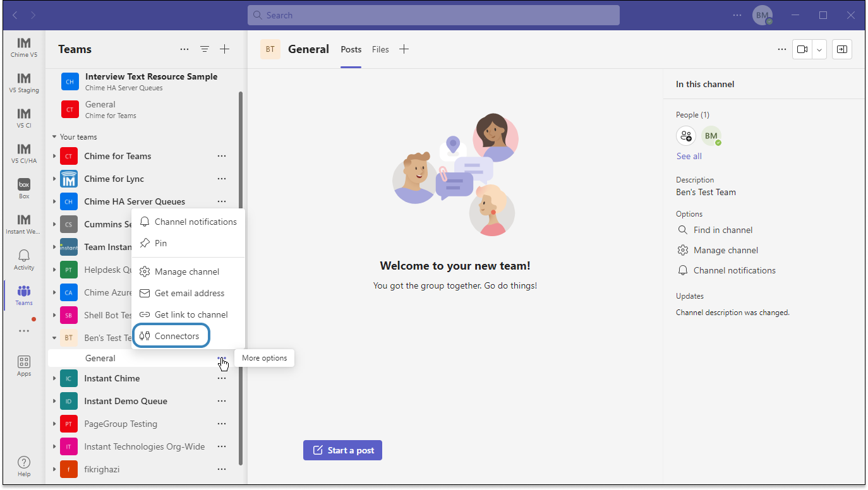
Task: Expand the fikrighazi team
Action: point(54,470)
